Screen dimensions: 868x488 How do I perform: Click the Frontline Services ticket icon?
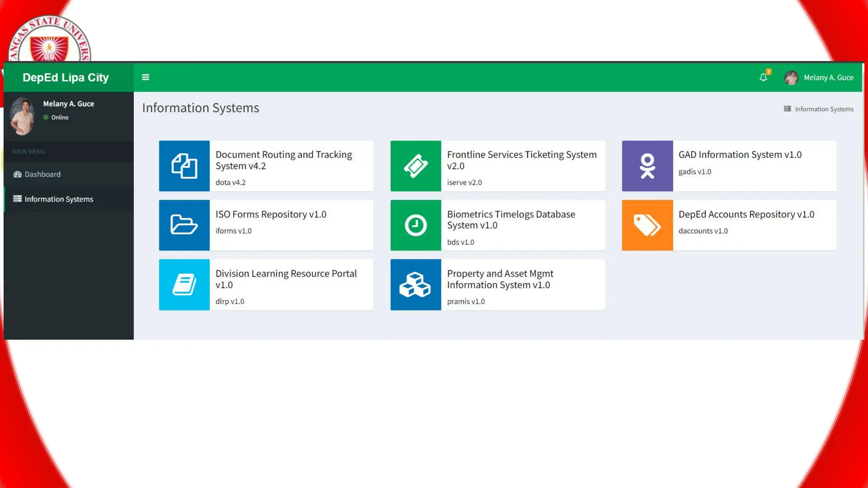pos(415,166)
